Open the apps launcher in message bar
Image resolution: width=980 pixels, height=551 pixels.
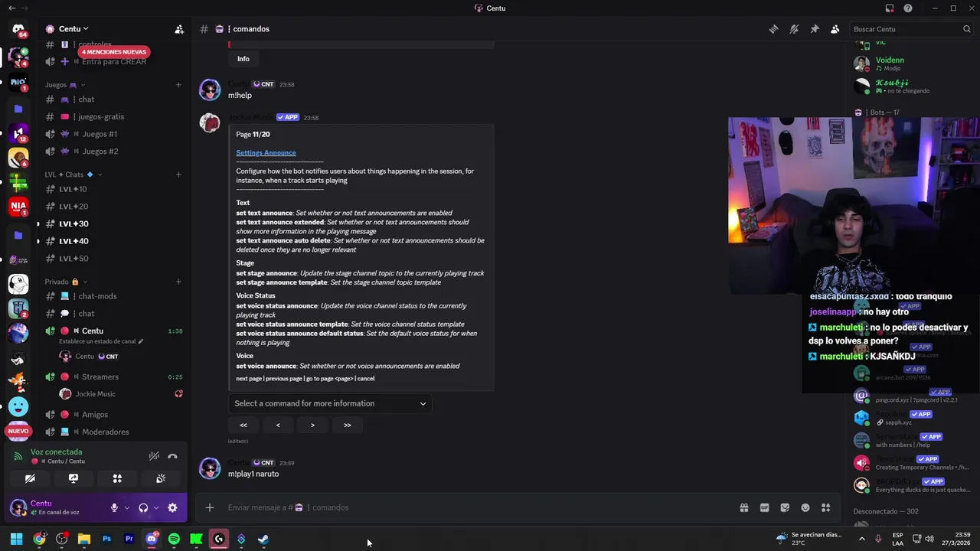[x=825, y=507]
